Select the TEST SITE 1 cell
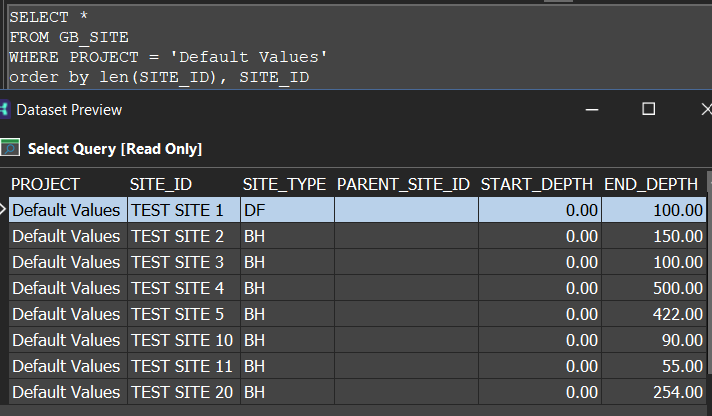712x416 pixels. [178, 210]
